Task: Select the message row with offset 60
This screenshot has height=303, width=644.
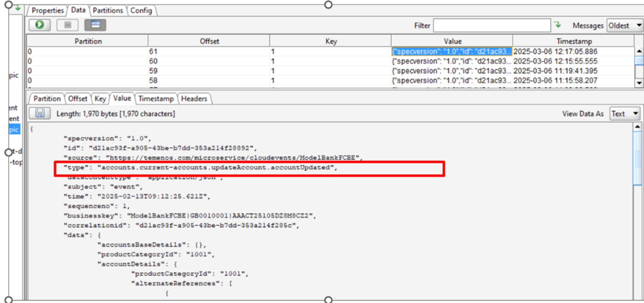Action: (209, 61)
